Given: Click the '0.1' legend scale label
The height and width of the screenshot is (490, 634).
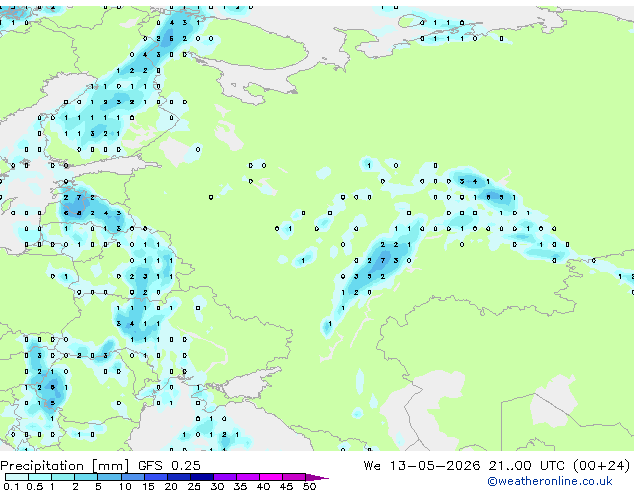Looking at the screenshot, I should click(x=11, y=486).
